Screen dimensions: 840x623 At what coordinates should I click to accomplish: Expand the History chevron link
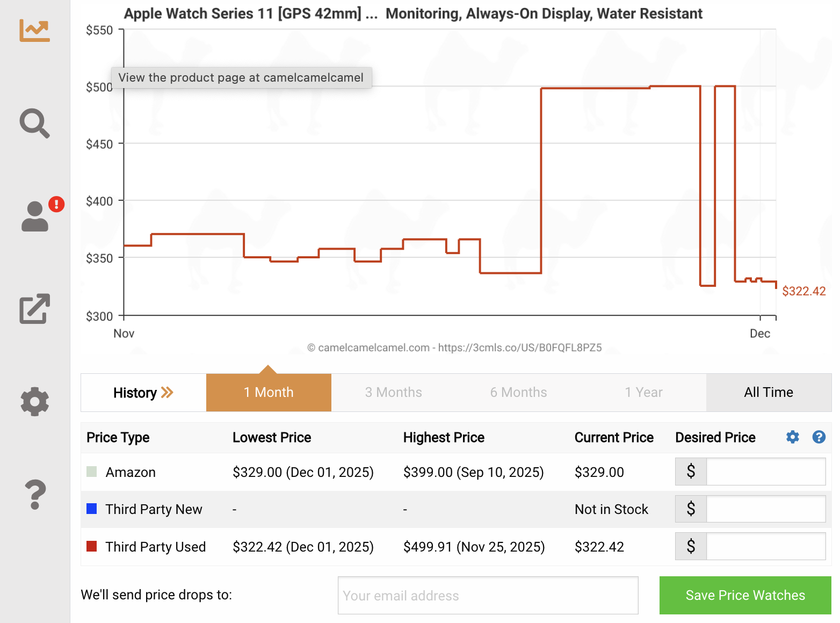click(143, 393)
